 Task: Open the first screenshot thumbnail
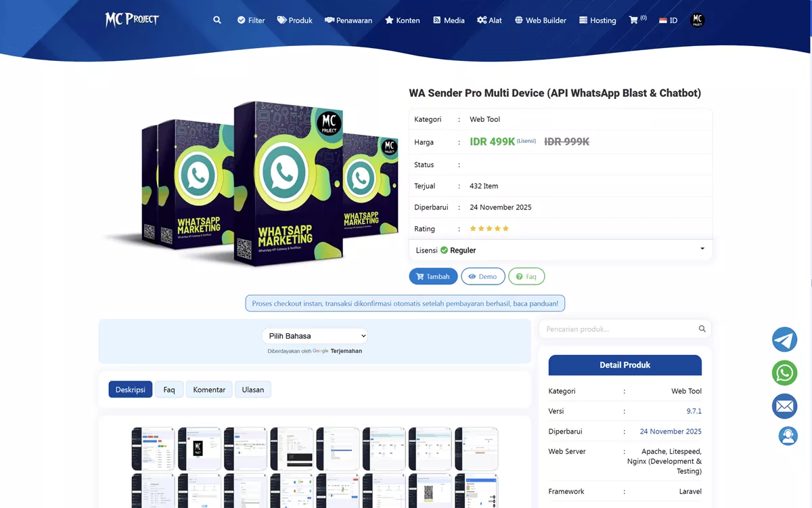(x=153, y=448)
